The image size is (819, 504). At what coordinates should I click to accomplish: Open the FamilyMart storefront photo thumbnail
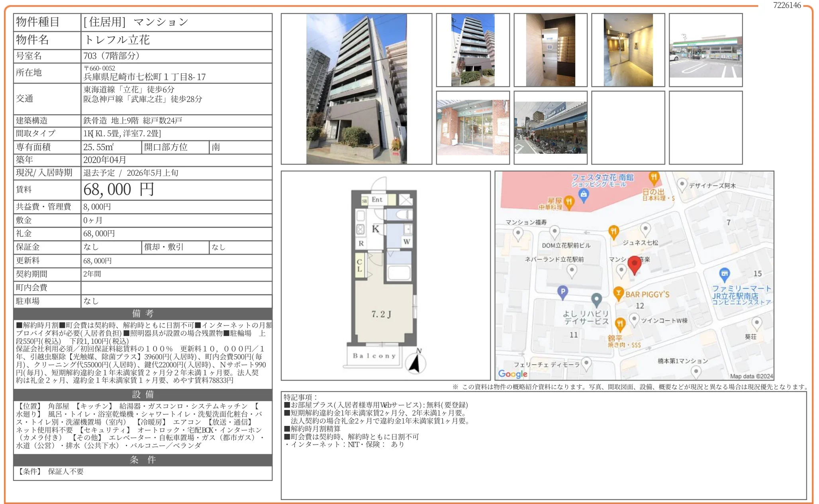tap(705, 50)
